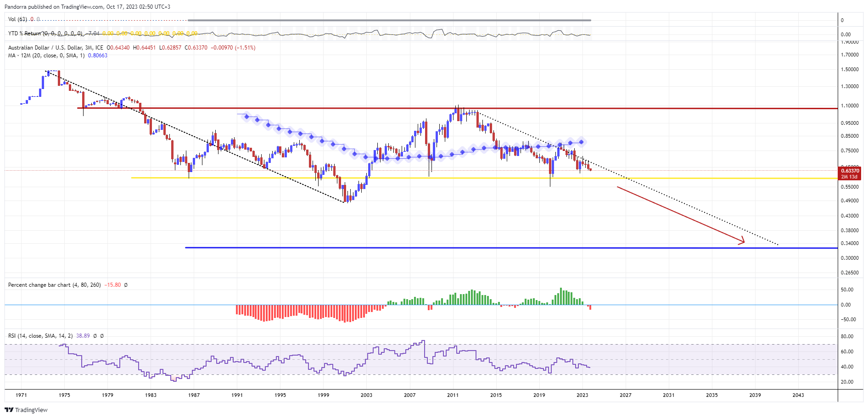This screenshot has width=868, height=418.
Task: Click the Vol (63) indicator legend
Action: point(17,19)
